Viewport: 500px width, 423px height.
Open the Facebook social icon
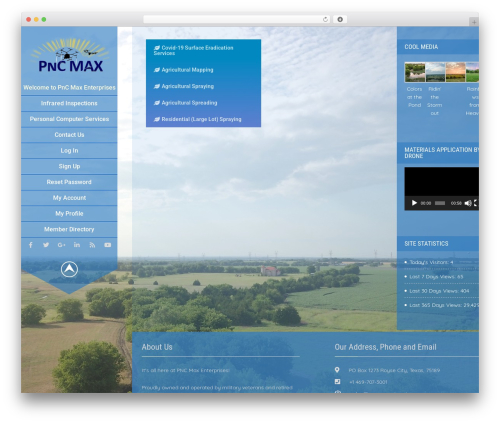(x=31, y=245)
